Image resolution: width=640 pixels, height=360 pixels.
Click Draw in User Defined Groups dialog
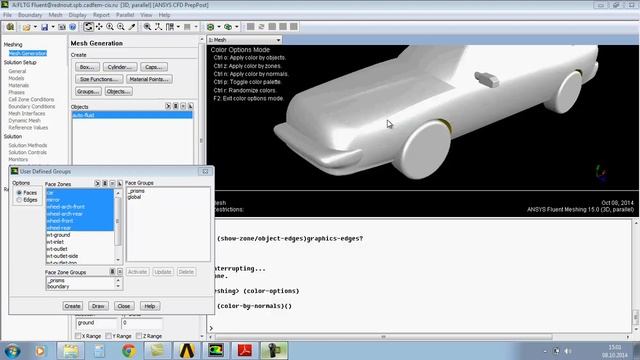(98, 306)
